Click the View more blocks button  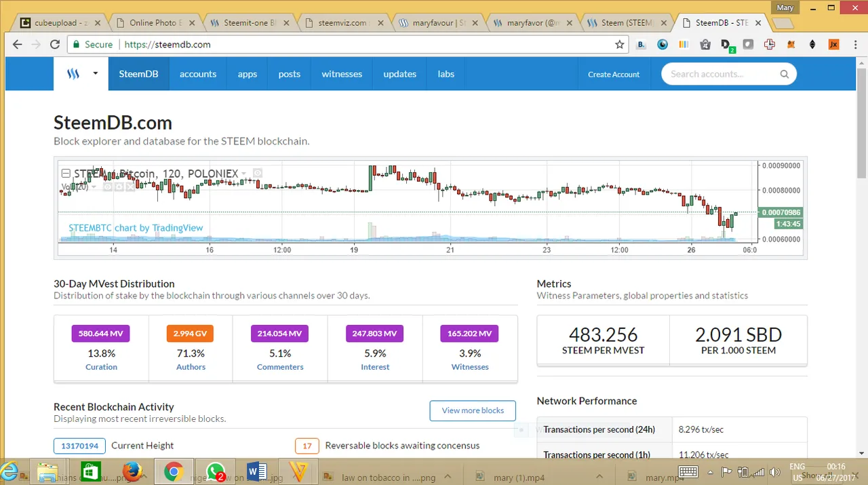(x=473, y=410)
